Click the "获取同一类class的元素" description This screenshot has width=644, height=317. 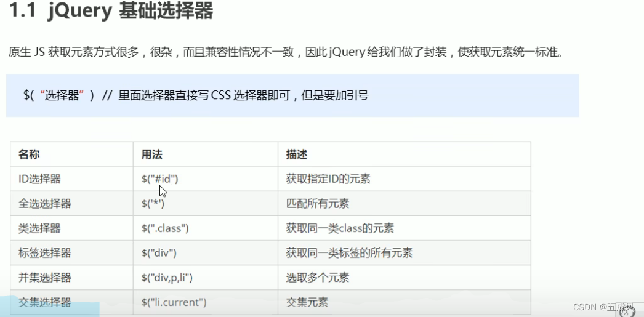pos(340,228)
